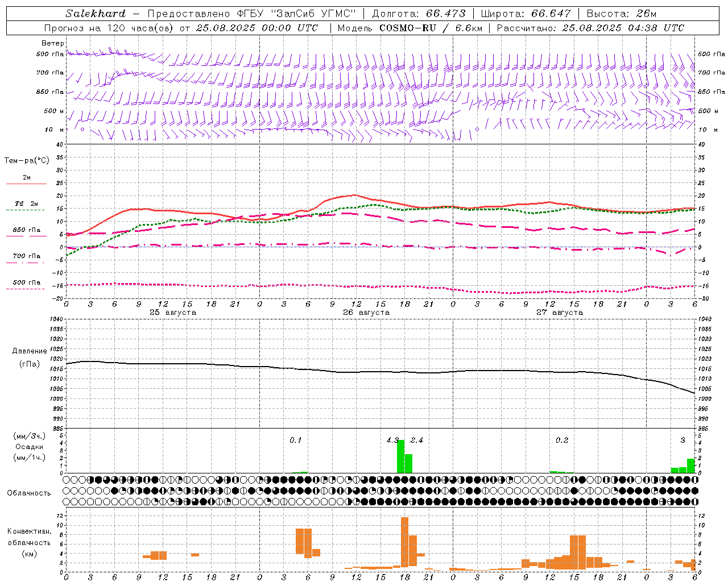Screen dimensions: 728x582
Task: Click the Salekhard station title
Action: pyautogui.click(x=96, y=14)
